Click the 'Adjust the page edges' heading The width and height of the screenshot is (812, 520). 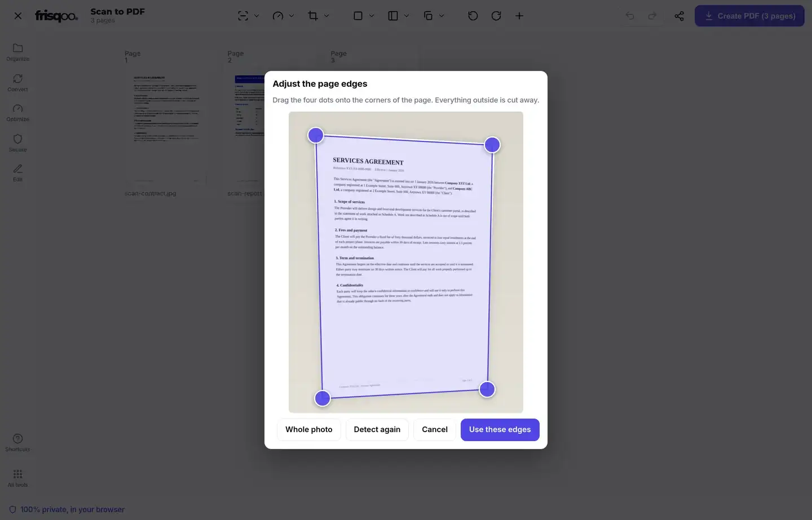pos(320,84)
